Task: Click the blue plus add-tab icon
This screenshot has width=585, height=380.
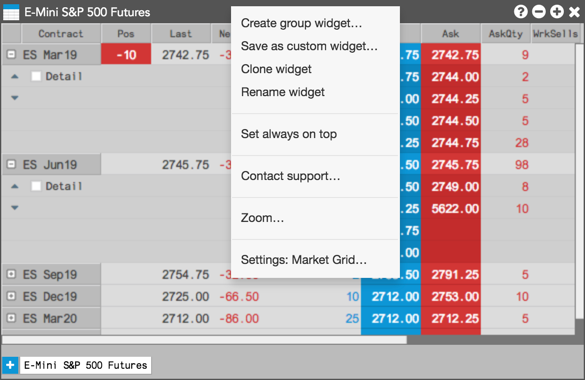Action: point(10,365)
